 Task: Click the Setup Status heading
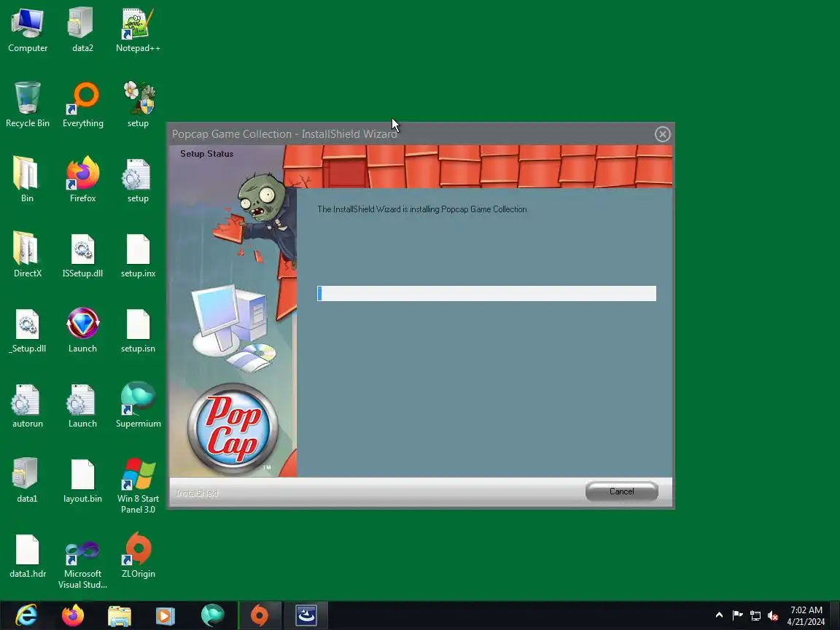[207, 154]
